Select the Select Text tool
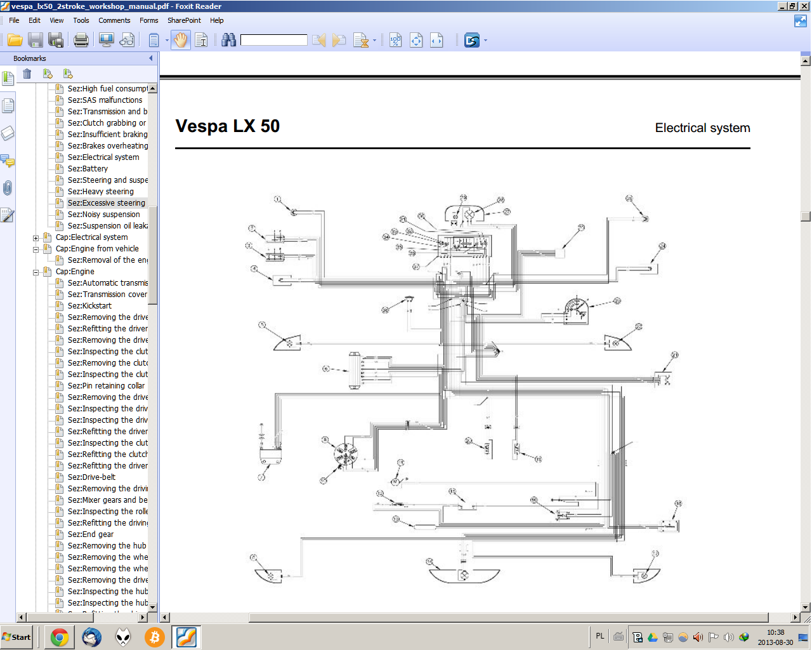This screenshot has width=812, height=650. pyautogui.click(x=201, y=41)
